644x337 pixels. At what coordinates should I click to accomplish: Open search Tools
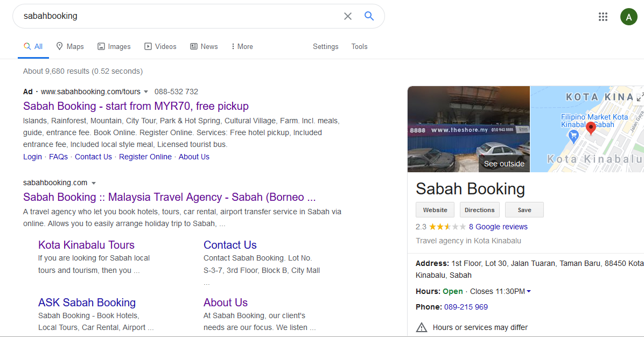click(x=359, y=46)
